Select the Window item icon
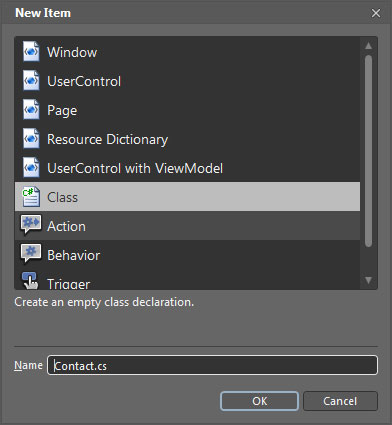The width and height of the screenshot is (392, 425). point(31,52)
